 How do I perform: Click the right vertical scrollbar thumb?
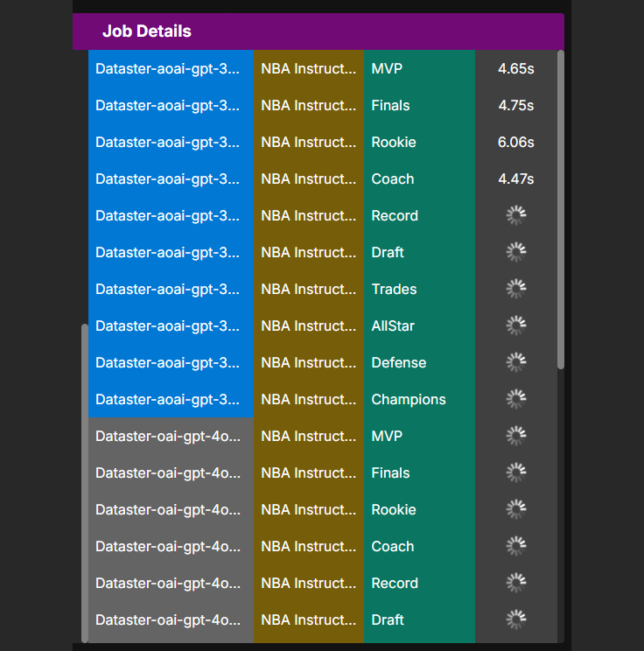[561, 210]
